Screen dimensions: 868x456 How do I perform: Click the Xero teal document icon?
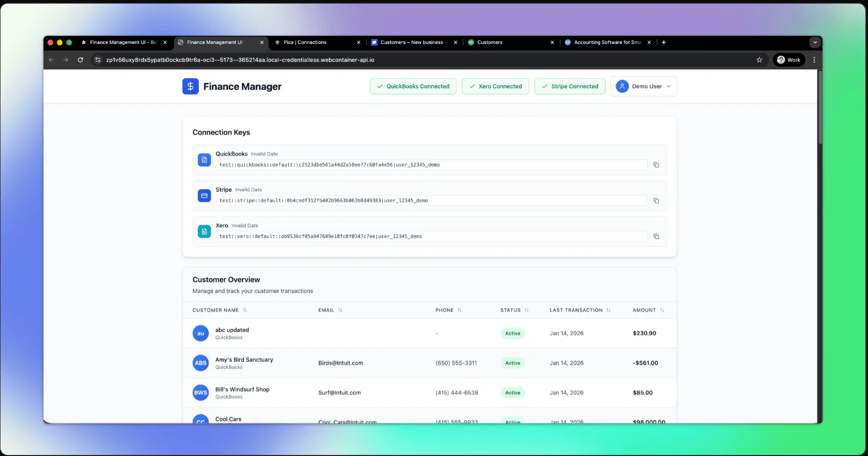pyautogui.click(x=204, y=232)
